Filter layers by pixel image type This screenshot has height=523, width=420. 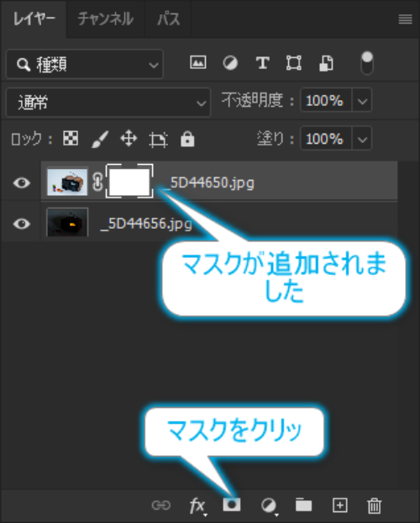tap(198, 62)
